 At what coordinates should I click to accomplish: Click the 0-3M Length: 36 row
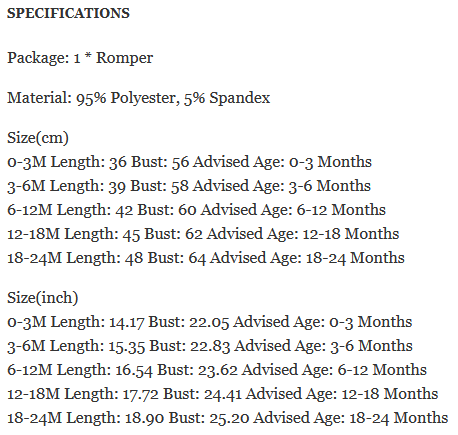coord(189,162)
